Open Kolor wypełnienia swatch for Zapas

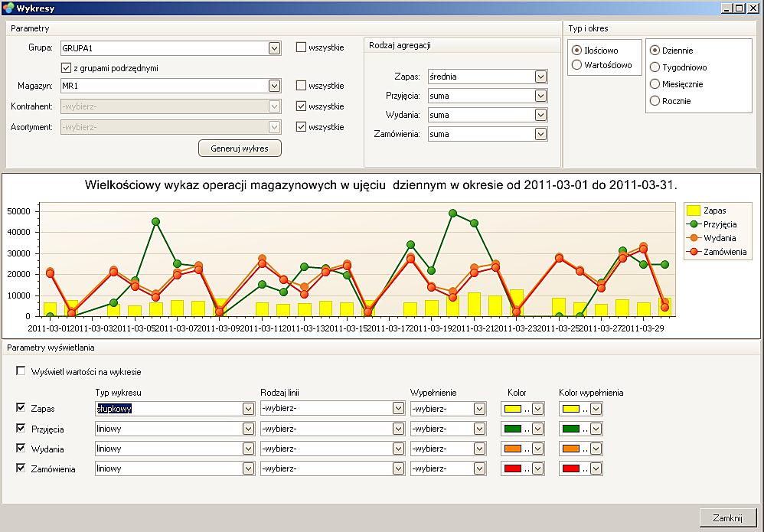pyautogui.click(x=571, y=409)
